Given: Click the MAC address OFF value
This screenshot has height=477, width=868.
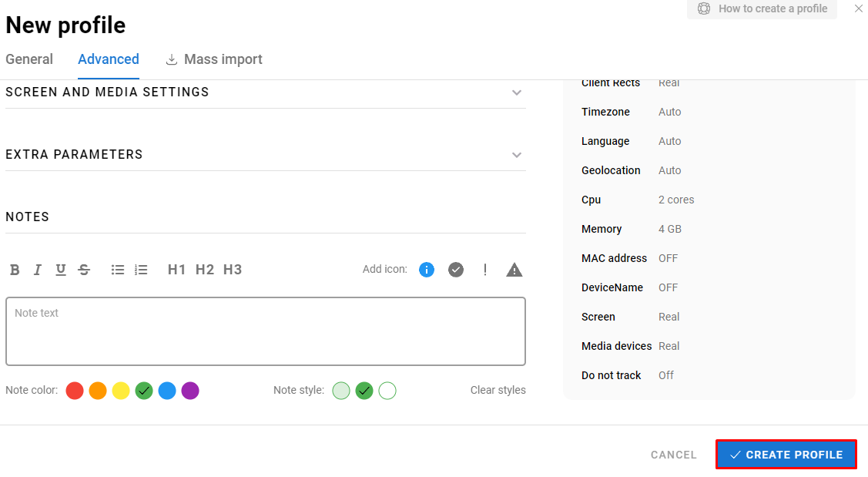Looking at the screenshot, I should pos(669,259).
